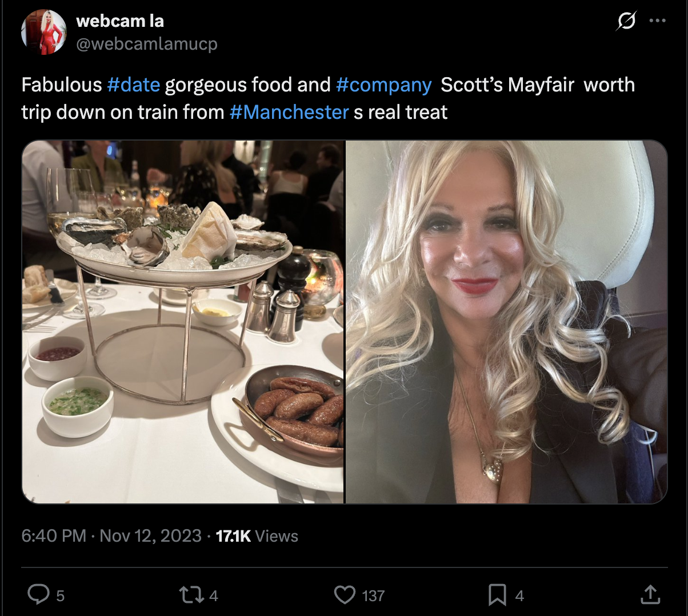Viewport: 688px width, 616px height.
Task: Open the #company hashtag link
Action: tap(383, 85)
